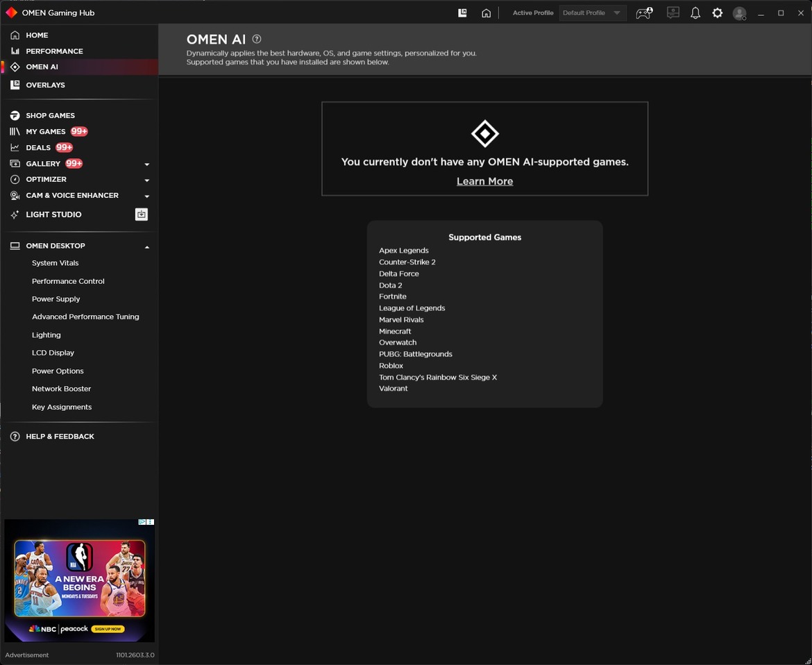
Task: Open Advanced Performance Tuning
Action: point(85,317)
